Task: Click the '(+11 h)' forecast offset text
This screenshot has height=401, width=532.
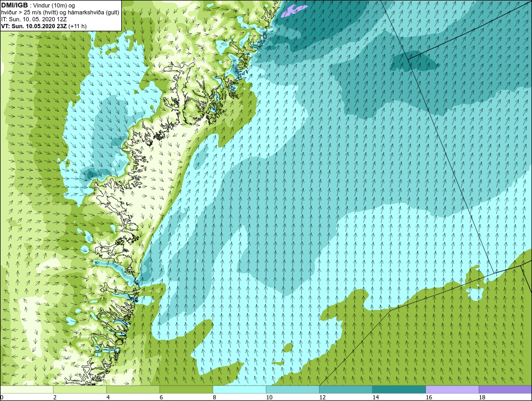Action: [x=77, y=26]
